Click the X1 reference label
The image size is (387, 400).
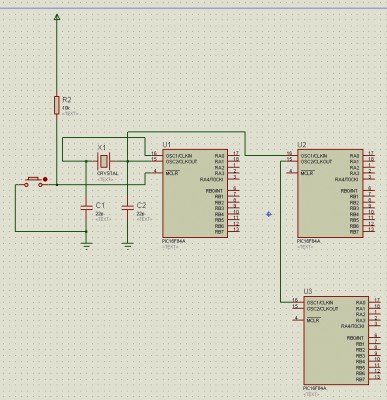[x=101, y=147]
